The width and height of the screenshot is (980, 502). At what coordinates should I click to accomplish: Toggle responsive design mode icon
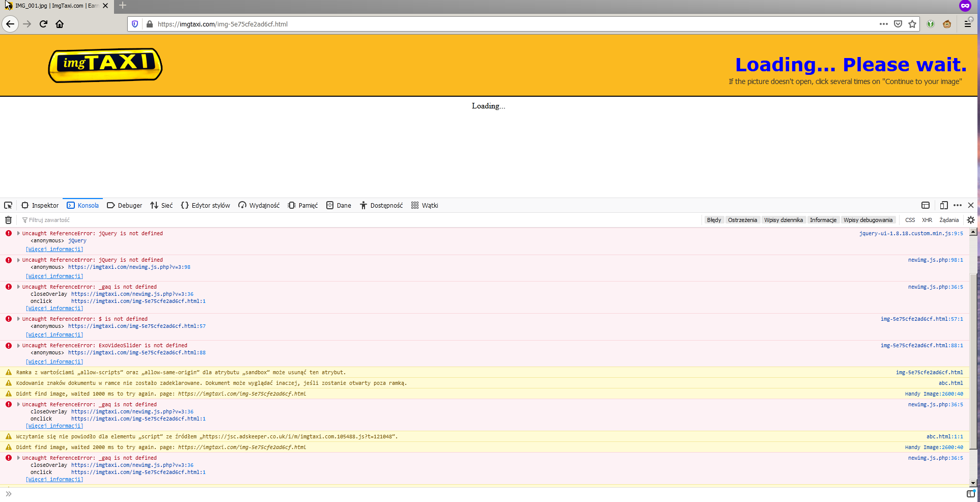(944, 205)
